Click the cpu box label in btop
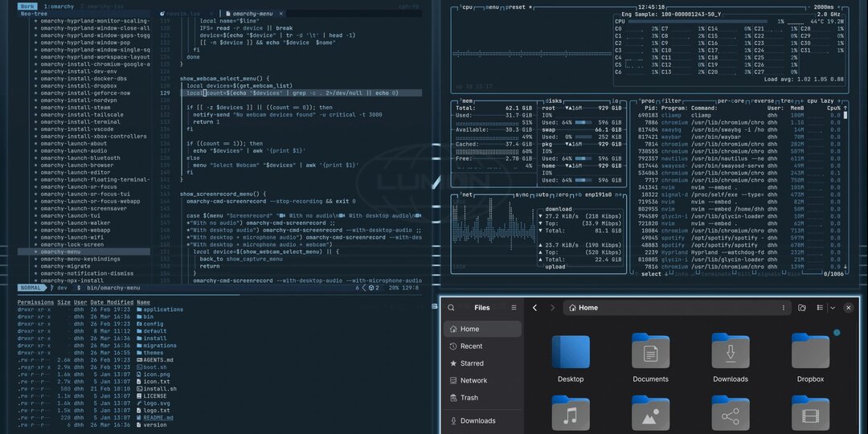Screen dimensions: 868x434 [x=466, y=7]
